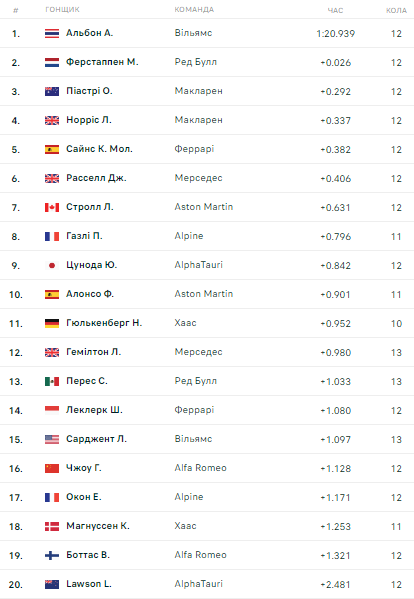Click the US flag next to Сарджент Л.
This screenshot has height=599, width=414.
[52, 439]
